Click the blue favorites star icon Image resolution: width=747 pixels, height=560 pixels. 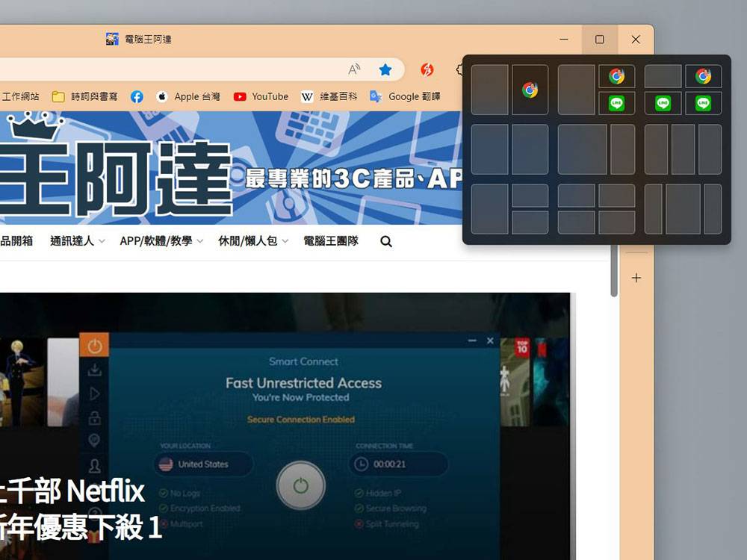[385, 69]
